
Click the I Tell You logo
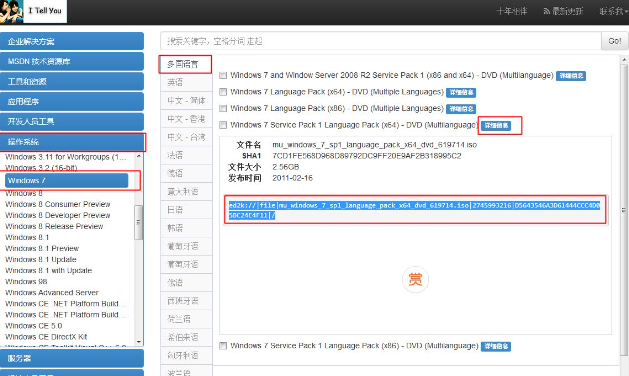pos(33,11)
